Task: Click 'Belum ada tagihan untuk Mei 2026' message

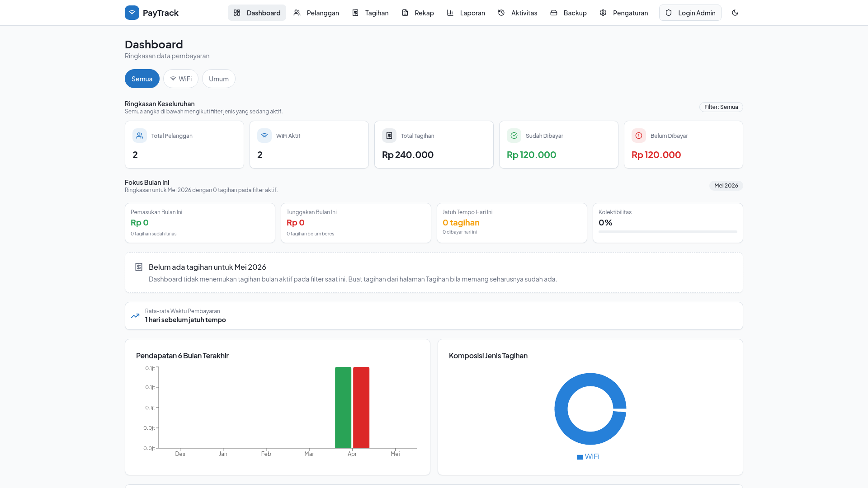Action: coord(208,267)
